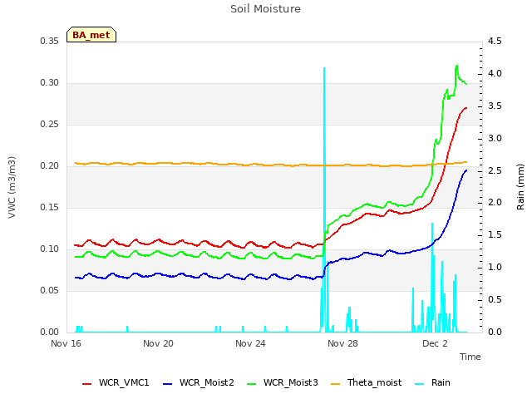
Task: Click the BA_met label badge
Action: pyautogui.click(x=91, y=35)
